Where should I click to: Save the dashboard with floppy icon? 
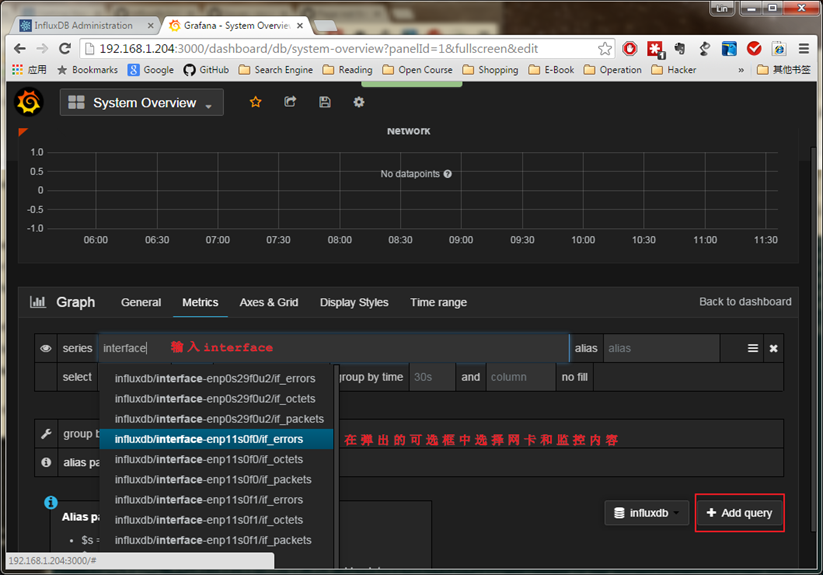(324, 102)
